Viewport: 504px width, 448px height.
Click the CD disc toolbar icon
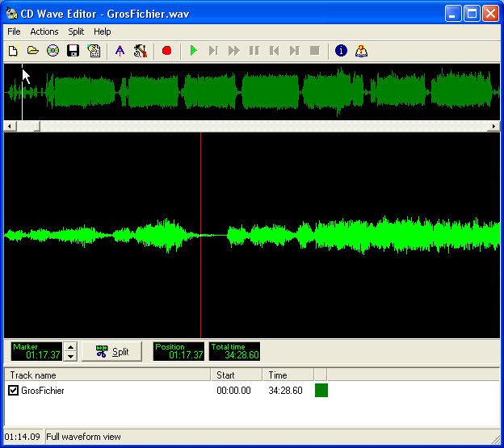click(x=53, y=51)
